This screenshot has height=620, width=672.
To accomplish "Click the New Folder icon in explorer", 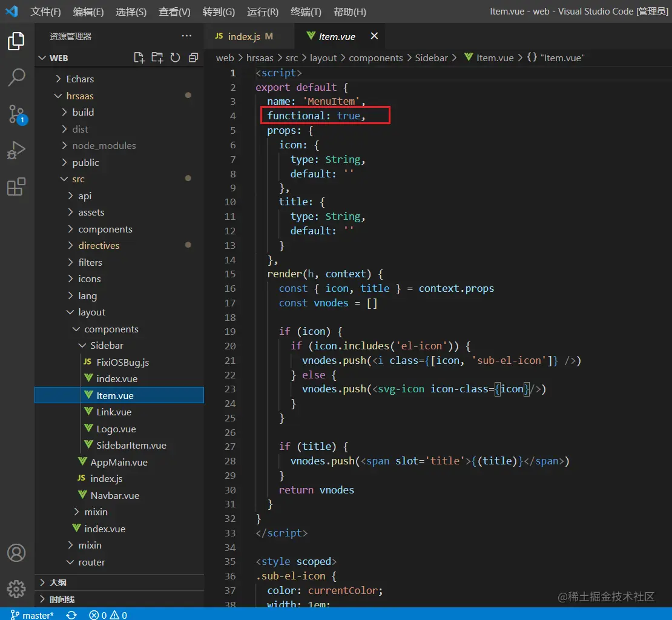I will point(157,58).
